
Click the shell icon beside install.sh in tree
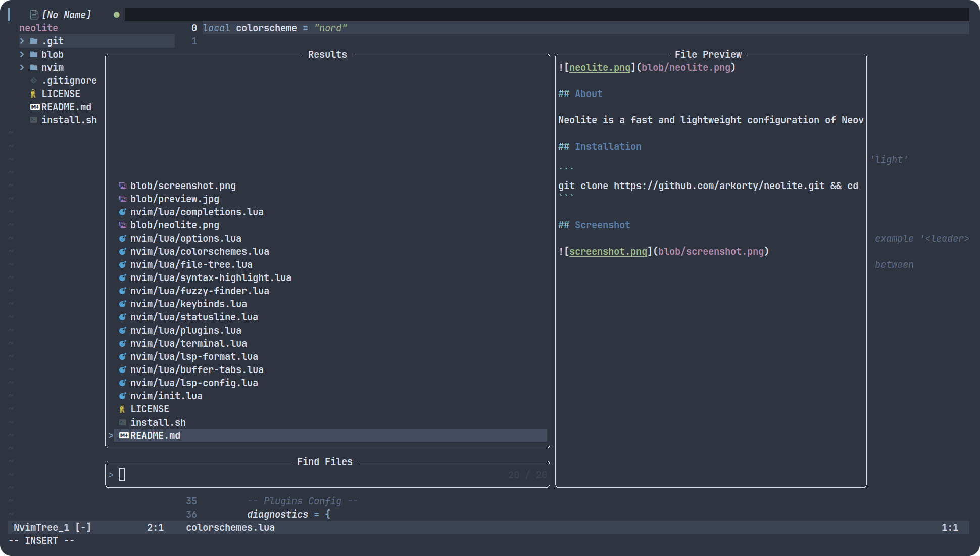coord(33,120)
